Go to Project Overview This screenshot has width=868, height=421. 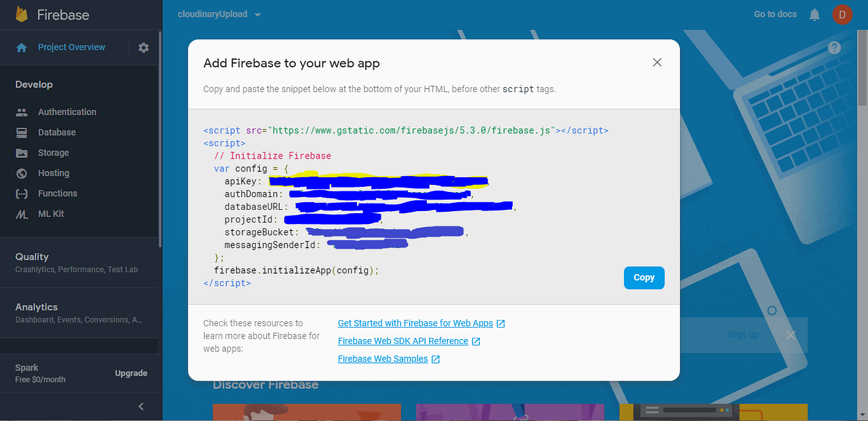[71, 47]
